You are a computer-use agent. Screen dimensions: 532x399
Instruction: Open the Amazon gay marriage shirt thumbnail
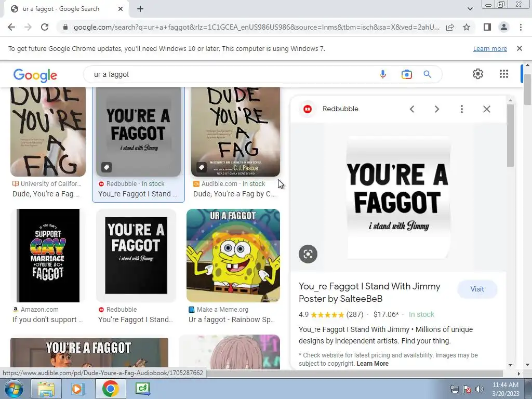[48, 256]
